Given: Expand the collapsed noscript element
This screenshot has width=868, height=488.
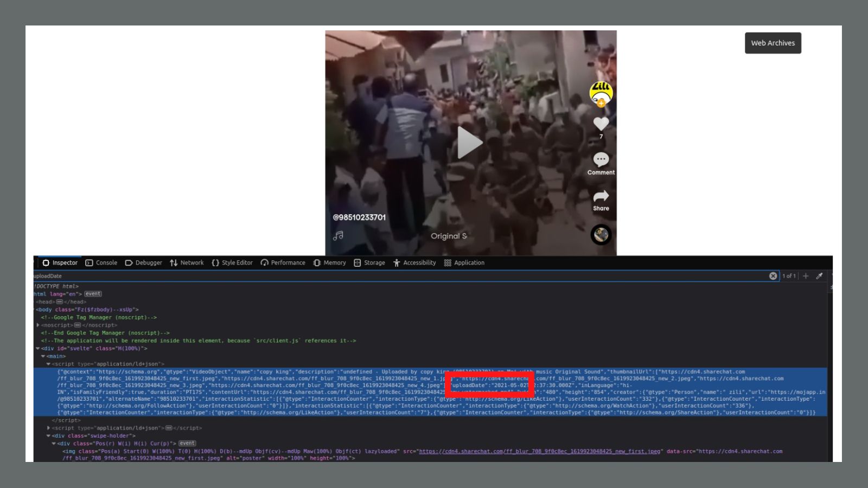Looking at the screenshot, I should (x=38, y=325).
